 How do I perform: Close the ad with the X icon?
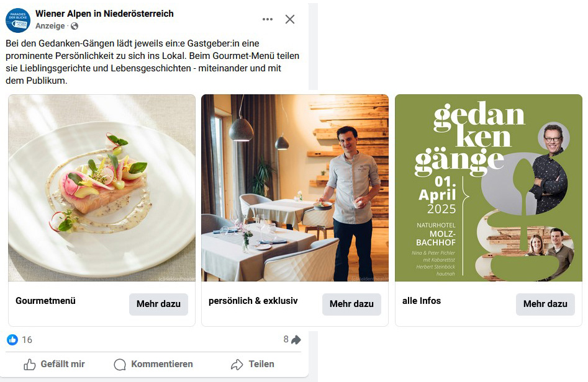[x=290, y=19]
